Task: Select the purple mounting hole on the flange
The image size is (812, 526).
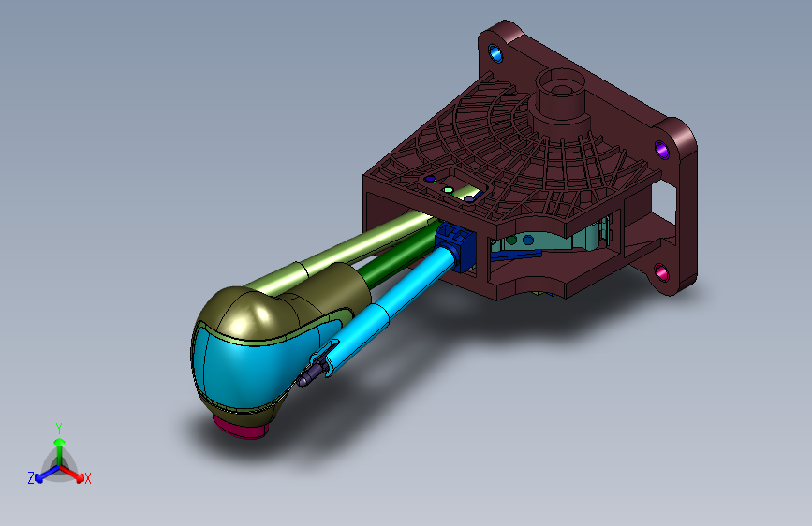Action: [x=662, y=150]
